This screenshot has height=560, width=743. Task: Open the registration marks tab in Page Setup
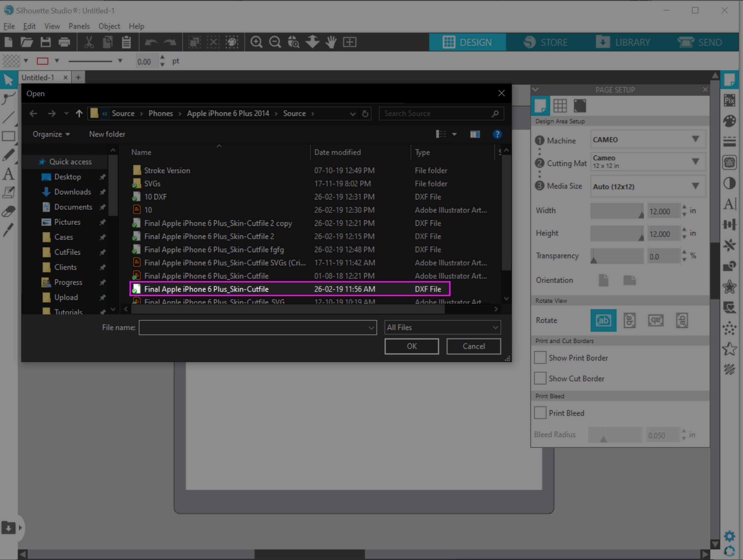tap(580, 106)
